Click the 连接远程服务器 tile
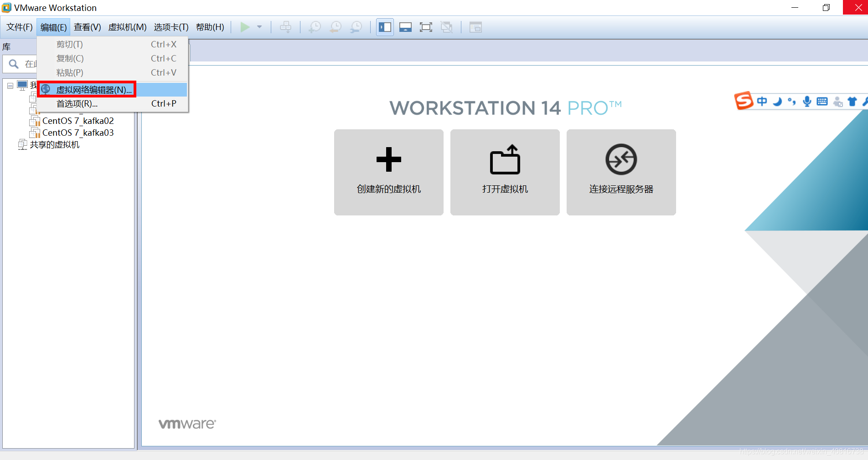The height and width of the screenshot is (460, 868). point(621,172)
